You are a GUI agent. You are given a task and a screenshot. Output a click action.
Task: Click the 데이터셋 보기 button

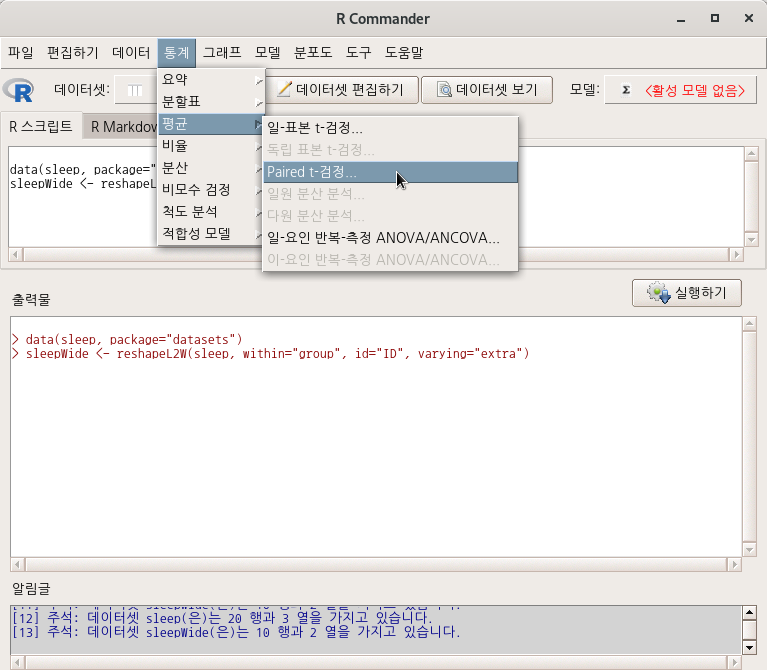[487, 90]
